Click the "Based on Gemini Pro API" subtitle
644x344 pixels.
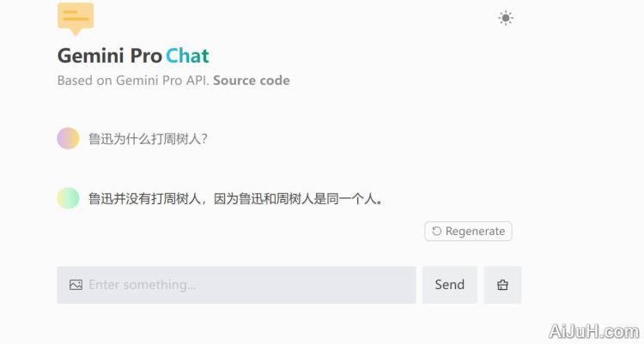(x=133, y=81)
